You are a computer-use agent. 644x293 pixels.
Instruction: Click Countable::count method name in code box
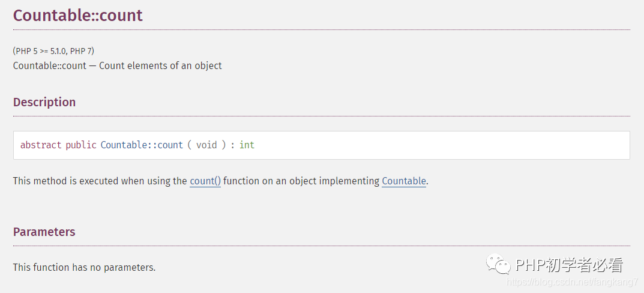tap(142, 145)
